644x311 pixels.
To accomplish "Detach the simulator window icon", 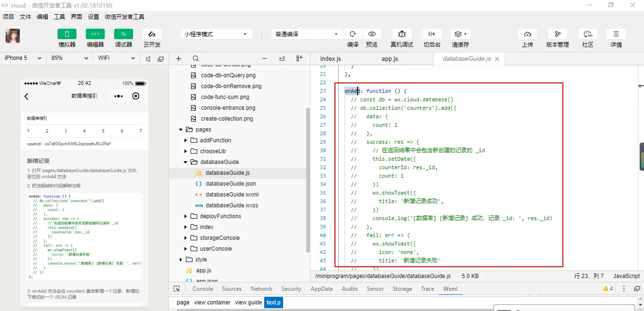I will tap(160, 58).
